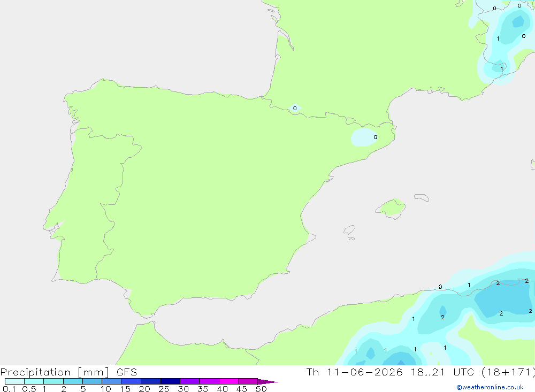Open the weatheronline.co.uk copyright link
The height and width of the screenshot is (392, 535).
click(x=490, y=387)
